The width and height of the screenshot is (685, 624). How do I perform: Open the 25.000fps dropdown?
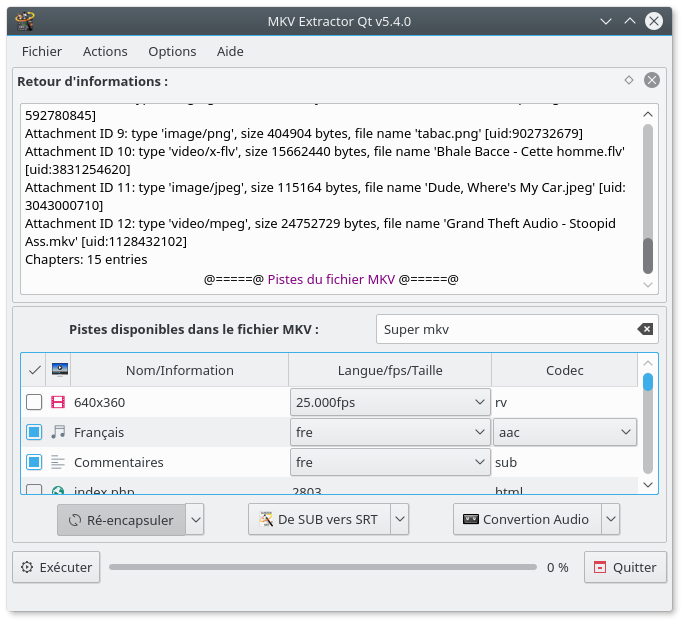click(390, 402)
